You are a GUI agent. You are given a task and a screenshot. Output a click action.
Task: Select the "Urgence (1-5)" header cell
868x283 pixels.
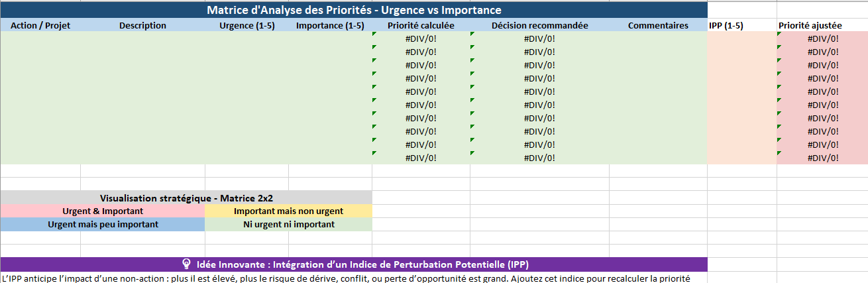[246, 26]
